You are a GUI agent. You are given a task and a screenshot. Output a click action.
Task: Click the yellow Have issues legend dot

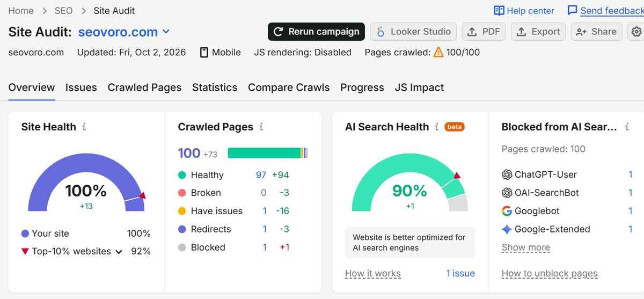coord(182,211)
